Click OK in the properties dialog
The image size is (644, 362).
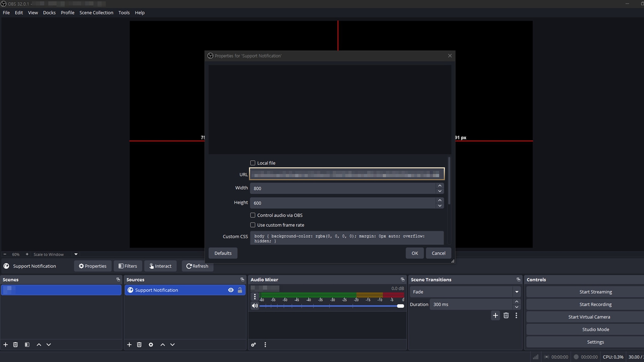point(415,253)
